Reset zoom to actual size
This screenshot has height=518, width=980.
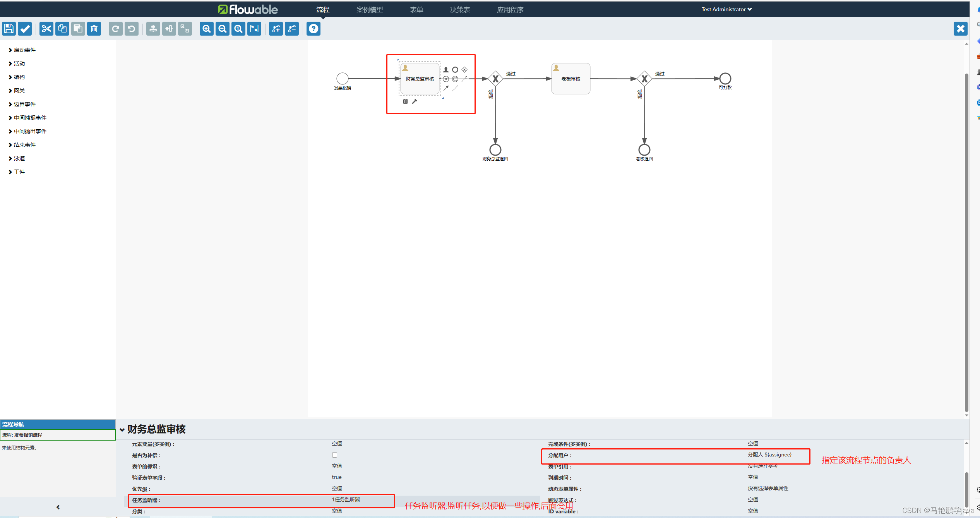(238, 29)
